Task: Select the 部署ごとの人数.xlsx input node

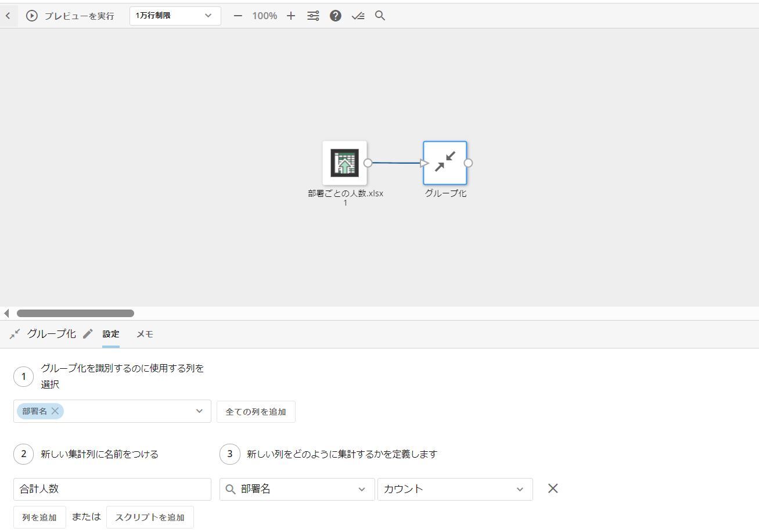Action: pos(345,163)
